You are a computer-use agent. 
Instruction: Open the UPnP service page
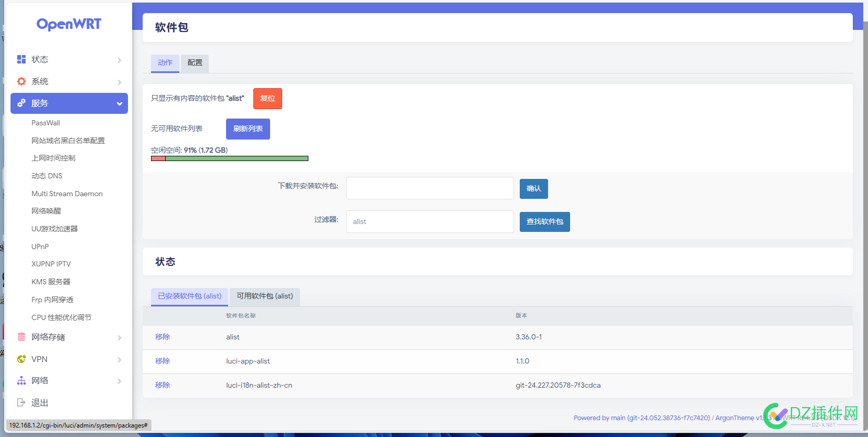tap(40, 247)
